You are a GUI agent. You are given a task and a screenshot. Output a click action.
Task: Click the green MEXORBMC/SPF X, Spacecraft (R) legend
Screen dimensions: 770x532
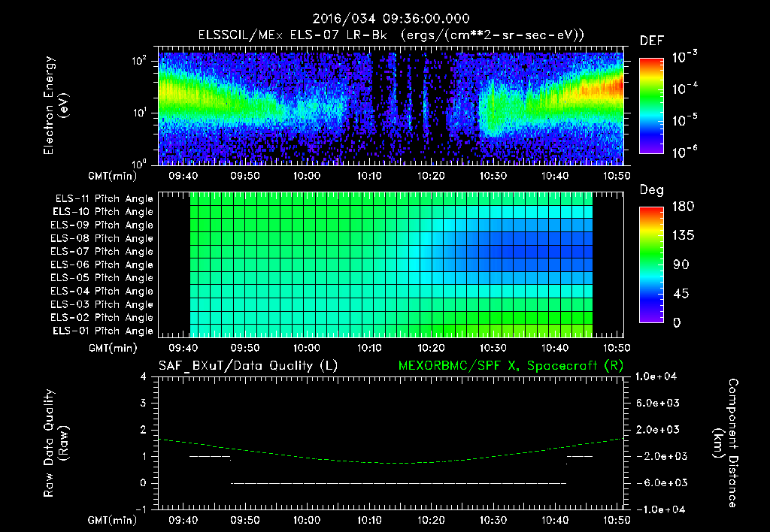pyautogui.click(x=511, y=366)
